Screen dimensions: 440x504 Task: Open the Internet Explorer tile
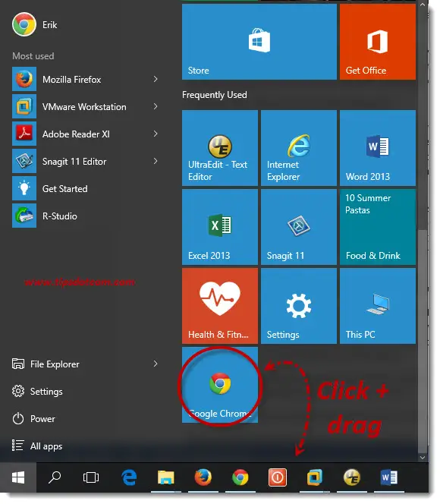299,148
